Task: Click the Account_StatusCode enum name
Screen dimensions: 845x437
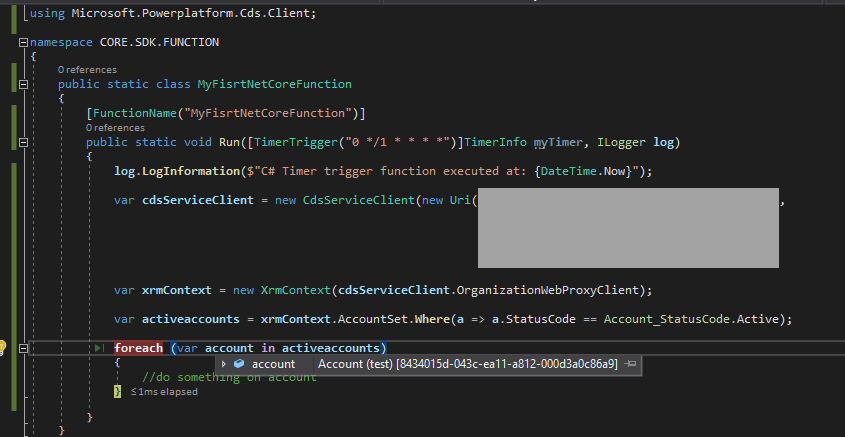Action: (667, 319)
